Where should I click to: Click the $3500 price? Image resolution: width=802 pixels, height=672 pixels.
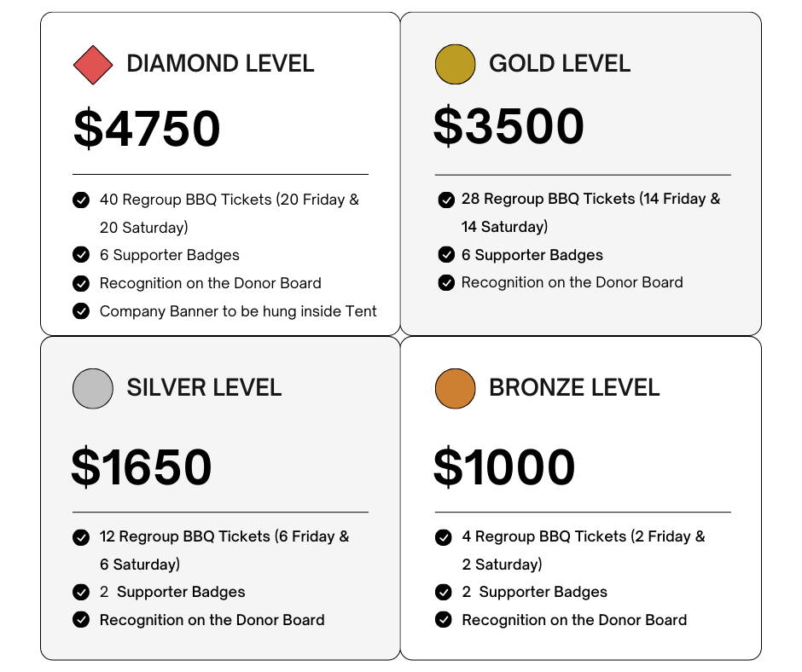tap(509, 126)
